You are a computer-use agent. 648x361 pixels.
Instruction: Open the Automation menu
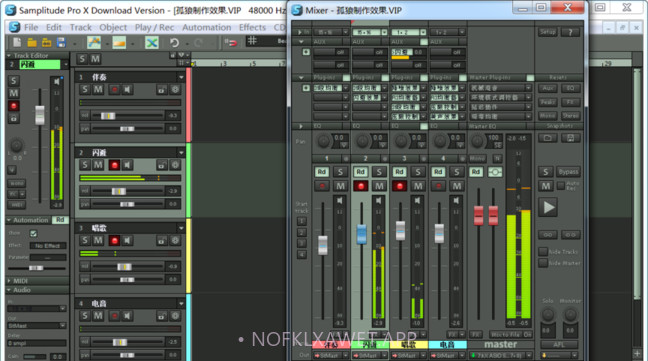tap(207, 28)
